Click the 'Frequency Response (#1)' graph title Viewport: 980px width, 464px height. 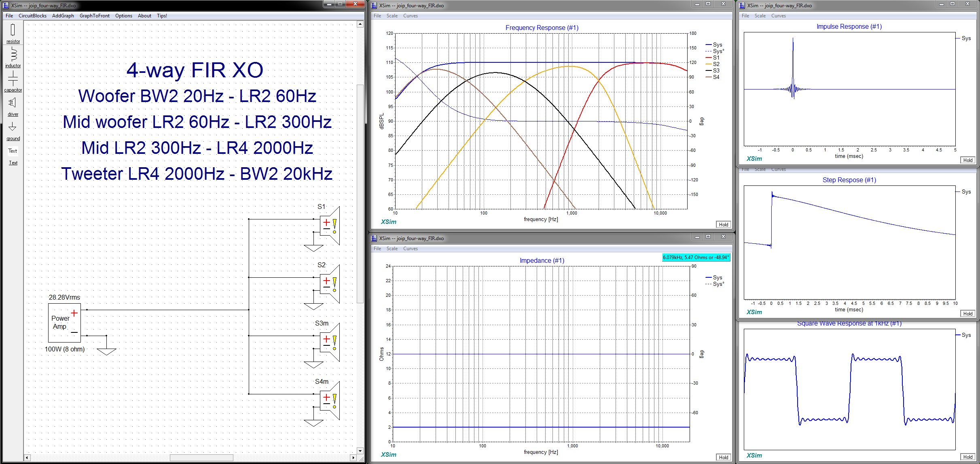[x=542, y=28]
